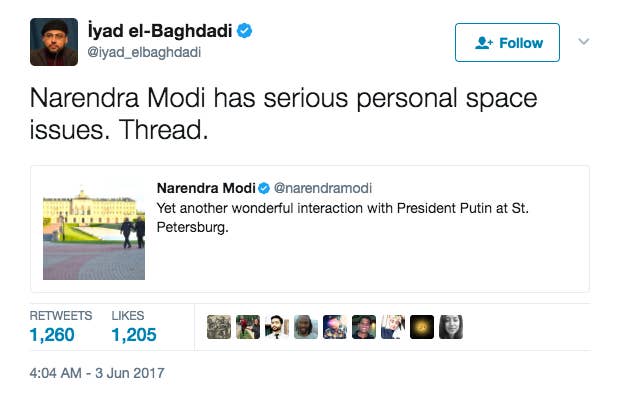Click the liker avatar with dark gold circle
Viewport: 620px width, 394px height.
pos(422,327)
